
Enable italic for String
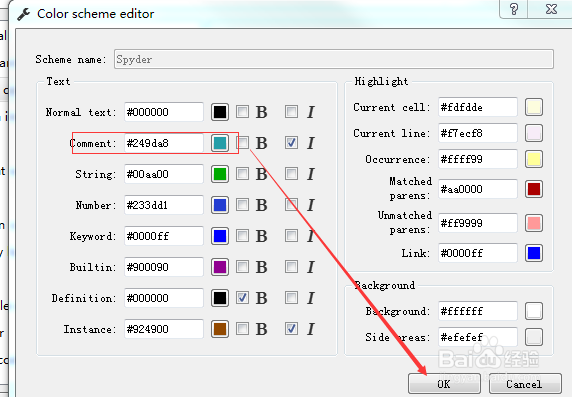[291, 173]
